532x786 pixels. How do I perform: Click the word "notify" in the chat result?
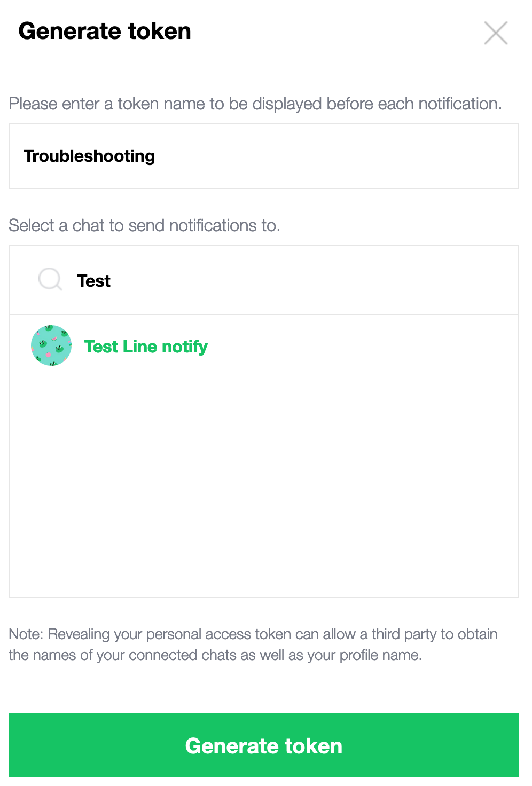coord(184,347)
